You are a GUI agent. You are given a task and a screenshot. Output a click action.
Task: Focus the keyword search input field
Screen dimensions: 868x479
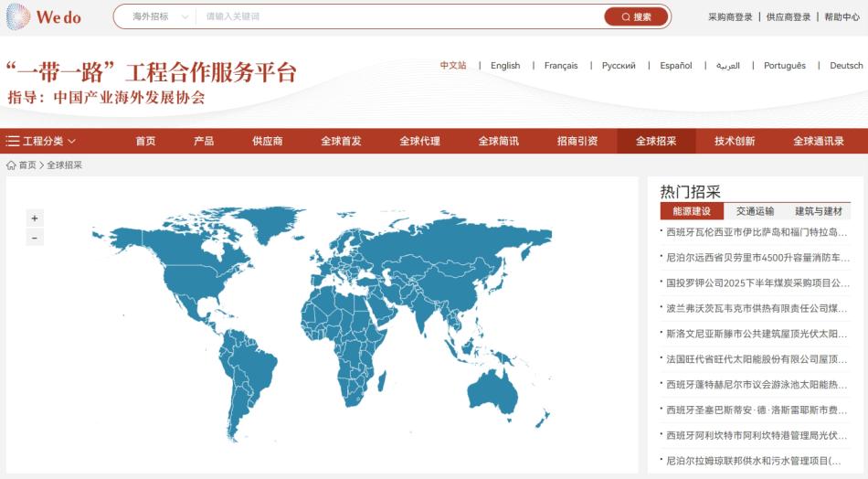click(401, 16)
